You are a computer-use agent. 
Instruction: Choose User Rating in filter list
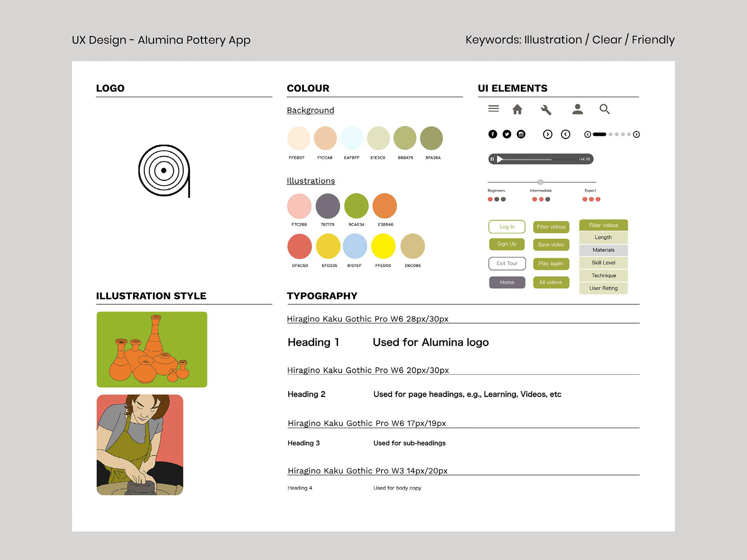click(x=603, y=288)
